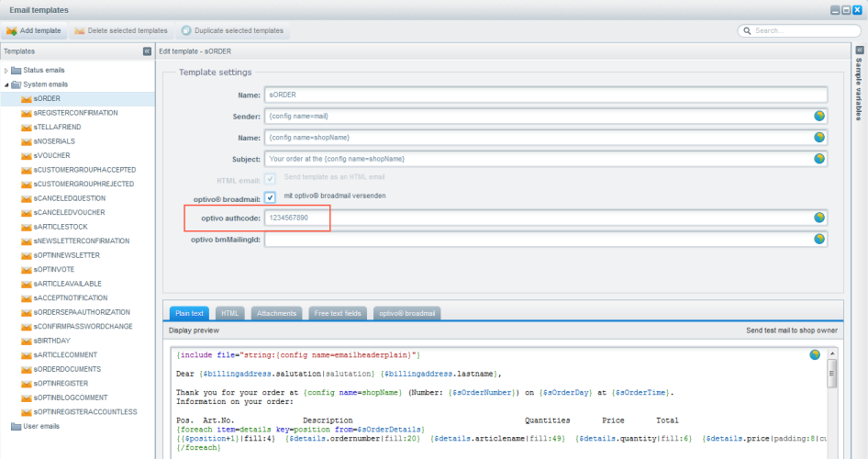Toggle the HTML email checkbox
The image size is (868, 459).
pyautogui.click(x=270, y=179)
